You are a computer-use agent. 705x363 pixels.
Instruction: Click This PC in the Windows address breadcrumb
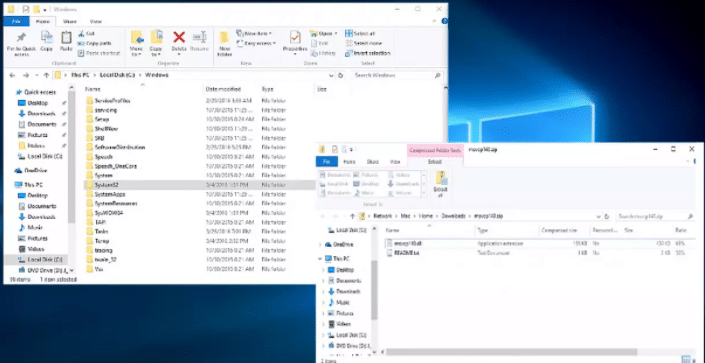79,76
